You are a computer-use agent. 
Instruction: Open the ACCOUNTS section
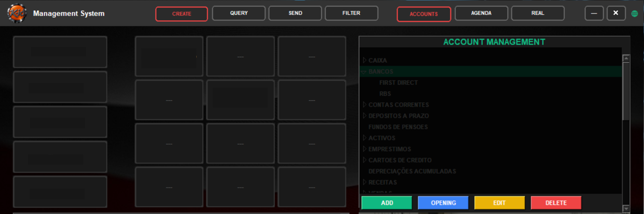(424, 14)
